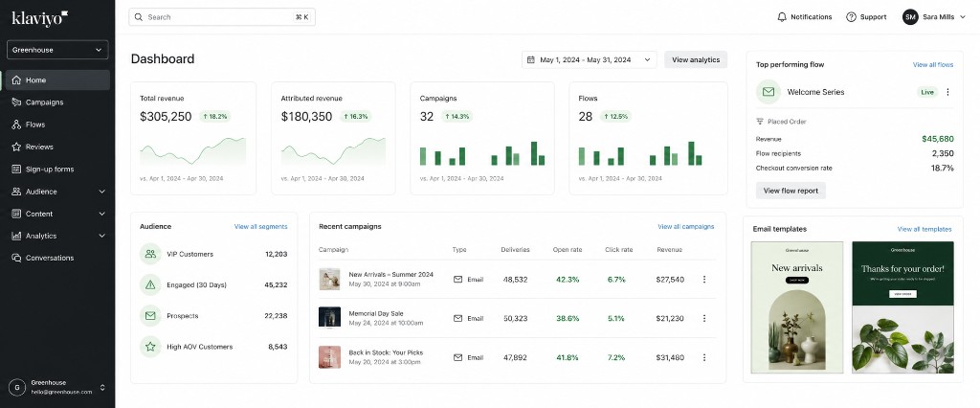This screenshot has height=408, width=980.
Task: Click the search magnifier icon
Action: click(139, 17)
